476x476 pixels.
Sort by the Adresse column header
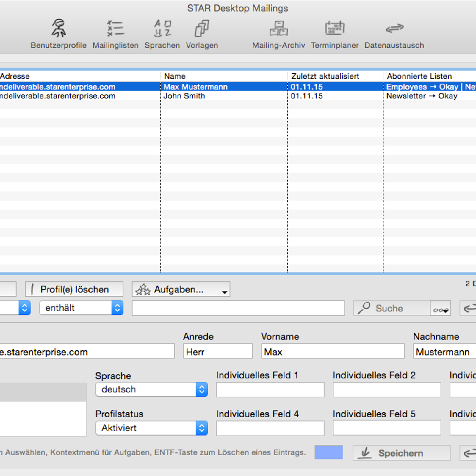click(80, 76)
